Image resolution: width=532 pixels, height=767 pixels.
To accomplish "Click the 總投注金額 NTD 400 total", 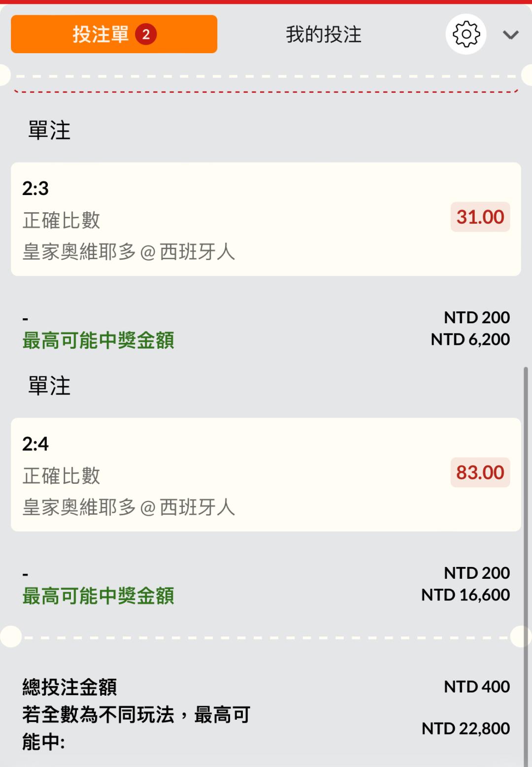I will pyautogui.click(x=476, y=687).
